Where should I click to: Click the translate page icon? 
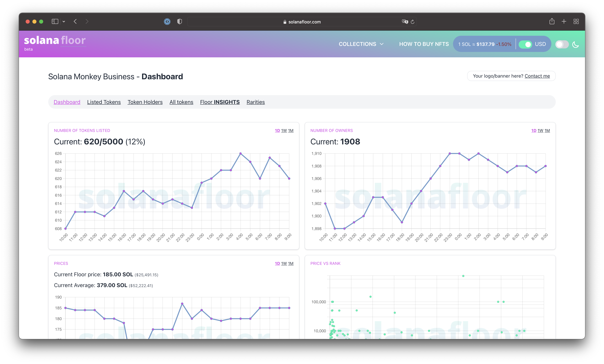[x=405, y=22]
